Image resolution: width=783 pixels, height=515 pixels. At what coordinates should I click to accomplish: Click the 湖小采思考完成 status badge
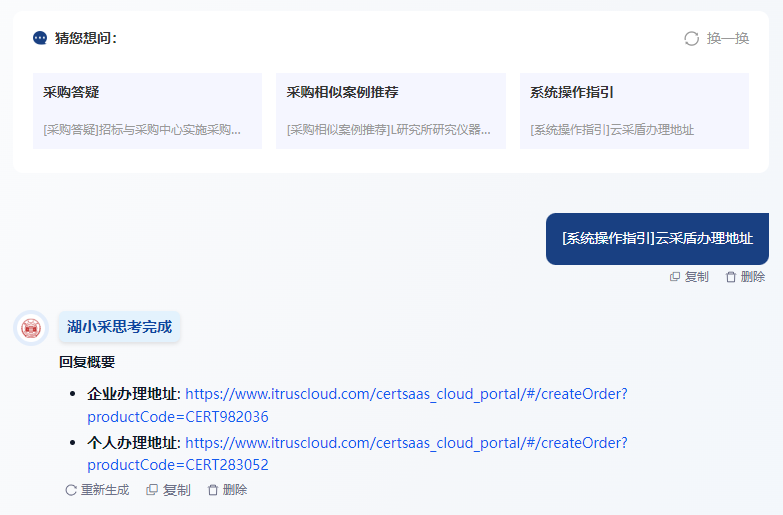point(120,327)
